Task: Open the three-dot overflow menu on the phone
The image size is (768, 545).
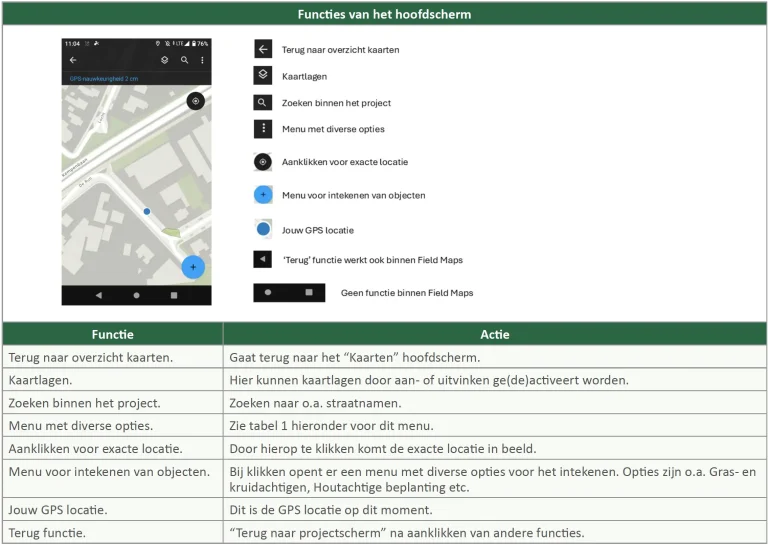Action: pyautogui.click(x=202, y=60)
